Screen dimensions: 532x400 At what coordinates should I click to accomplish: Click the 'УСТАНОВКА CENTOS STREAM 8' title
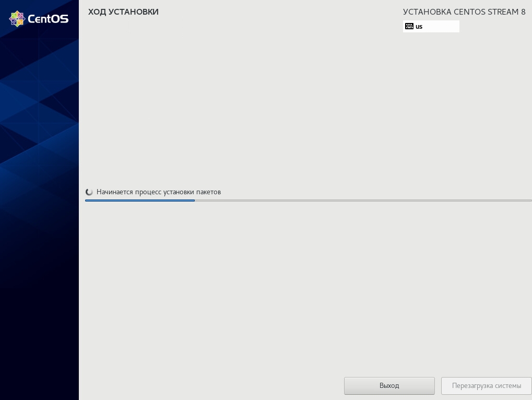[x=464, y=12]
